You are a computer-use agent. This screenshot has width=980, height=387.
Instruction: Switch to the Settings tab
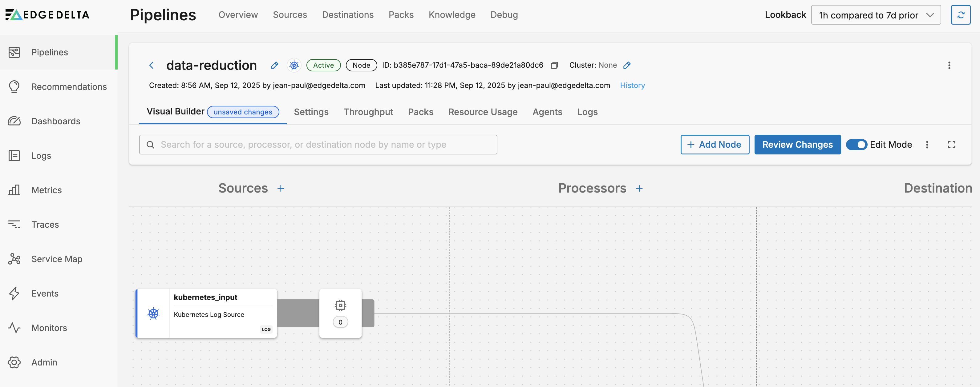pyautogui.click(x=311, y=112)
